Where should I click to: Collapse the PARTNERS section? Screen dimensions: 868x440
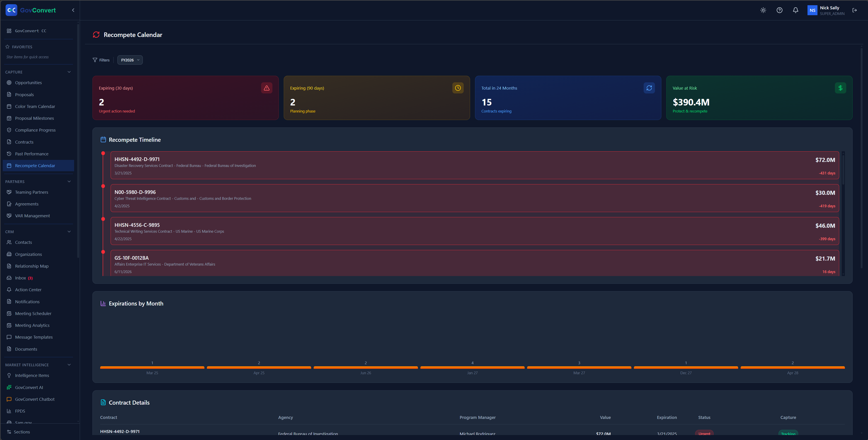(x=69, y=181)
